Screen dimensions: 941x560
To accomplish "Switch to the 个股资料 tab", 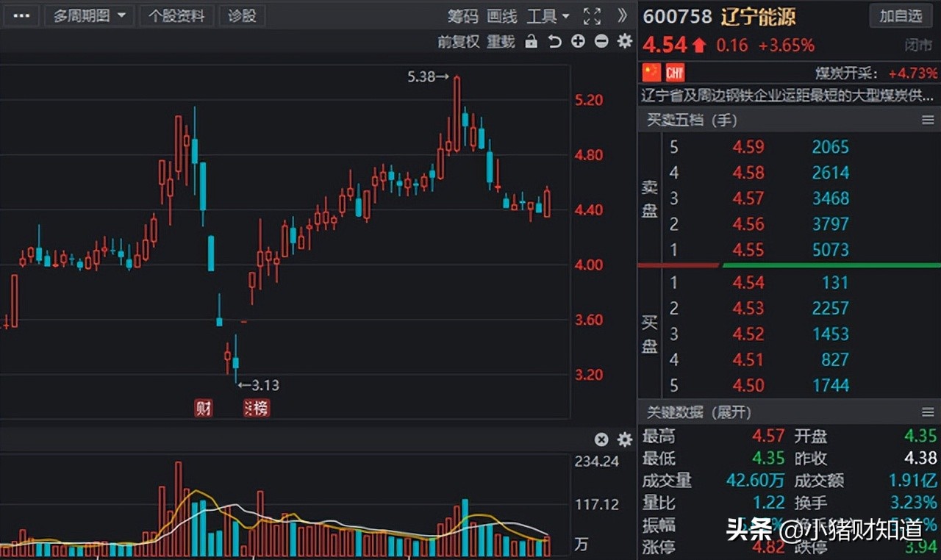I will [x=176, y=15].
